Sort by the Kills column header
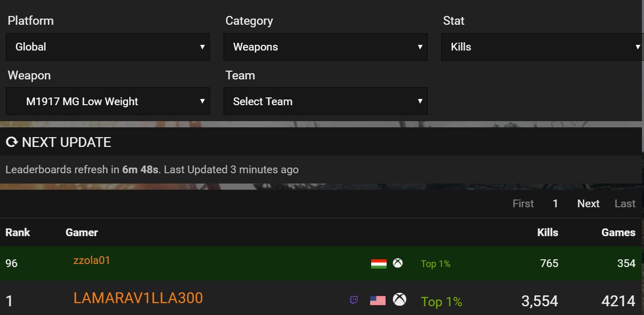The height and width of the screenshot is (315, 644). point(548,233)
